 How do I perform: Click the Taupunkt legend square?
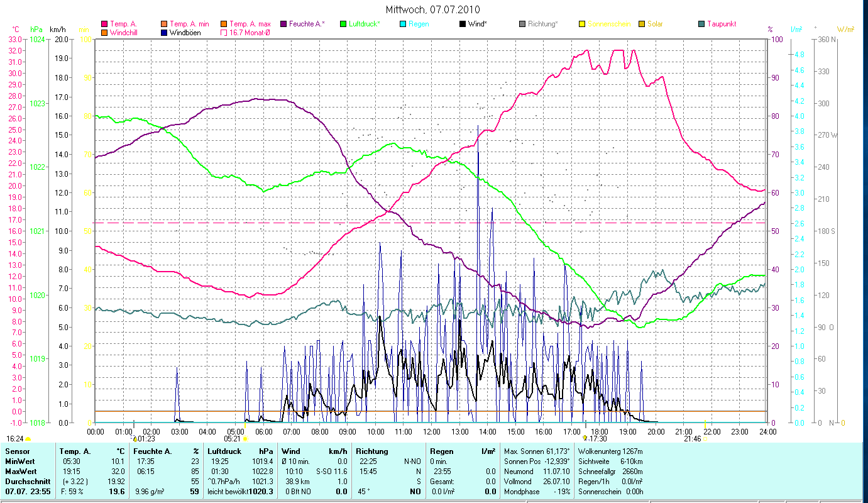[x=701, y=24]
